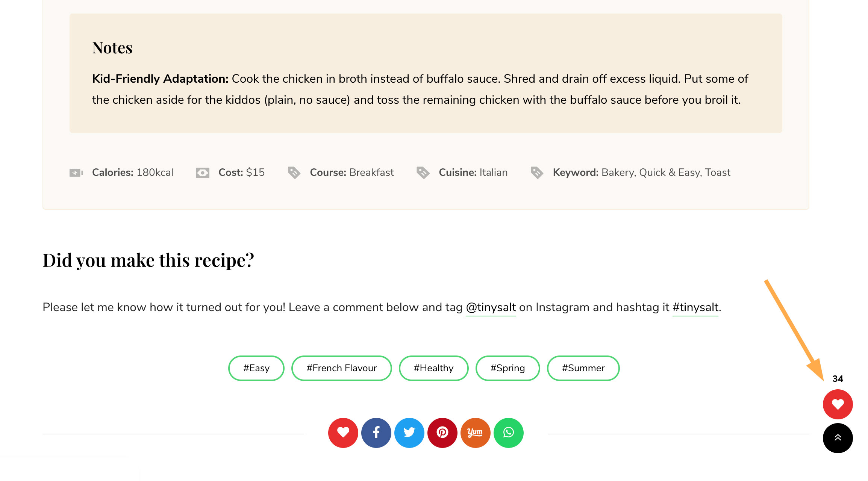Select the #Healthy tag
The width and height of the screenshot is (868, 481).
click(433, 368)
